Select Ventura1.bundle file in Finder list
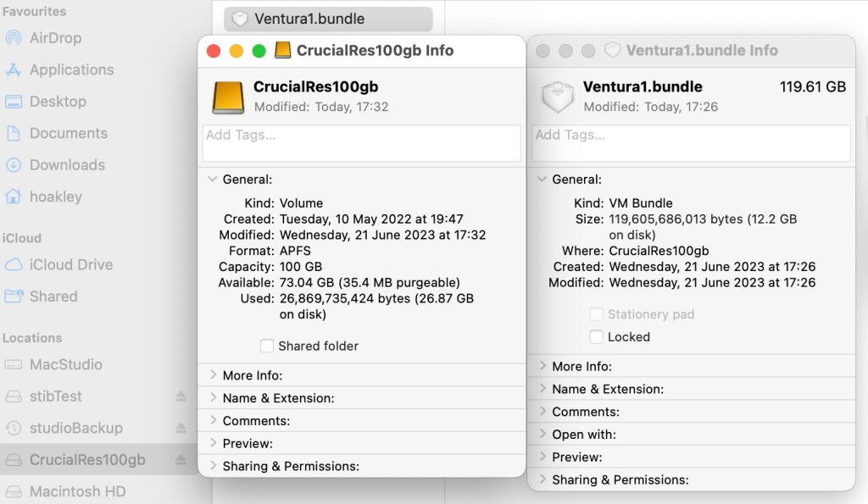868x504 pixels. (309, 19)
